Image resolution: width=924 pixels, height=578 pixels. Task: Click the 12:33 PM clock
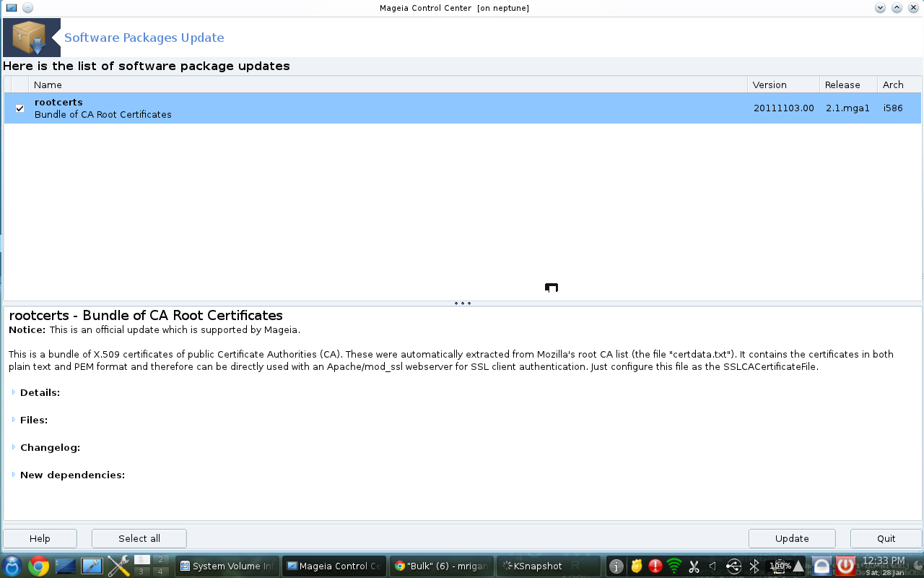884,561
